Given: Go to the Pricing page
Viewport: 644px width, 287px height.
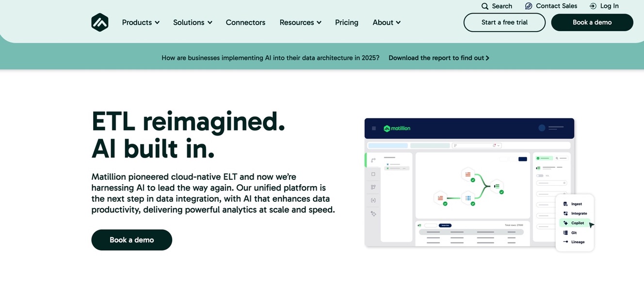Looking at the screenshot, I should coord(347,22).
